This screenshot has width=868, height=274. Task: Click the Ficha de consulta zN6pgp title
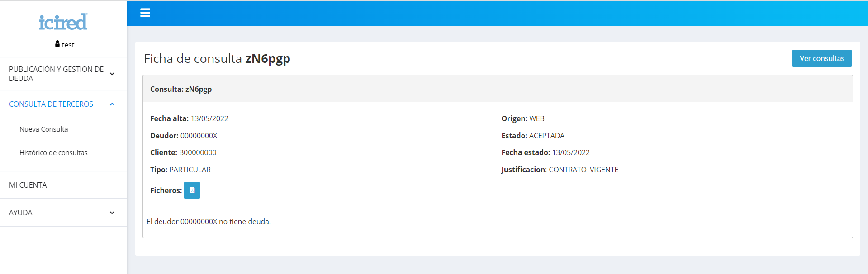point(217,58)
